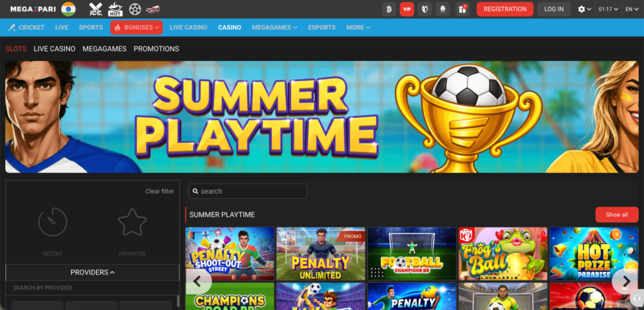Click the left carousel arrow
The image size is (644, 310).
tap(197, 282)
